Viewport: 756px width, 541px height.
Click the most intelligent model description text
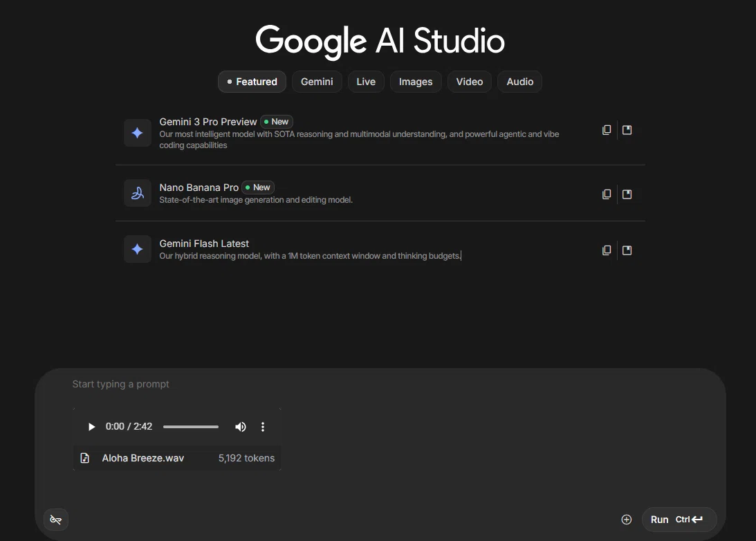(x=359, y=139)
